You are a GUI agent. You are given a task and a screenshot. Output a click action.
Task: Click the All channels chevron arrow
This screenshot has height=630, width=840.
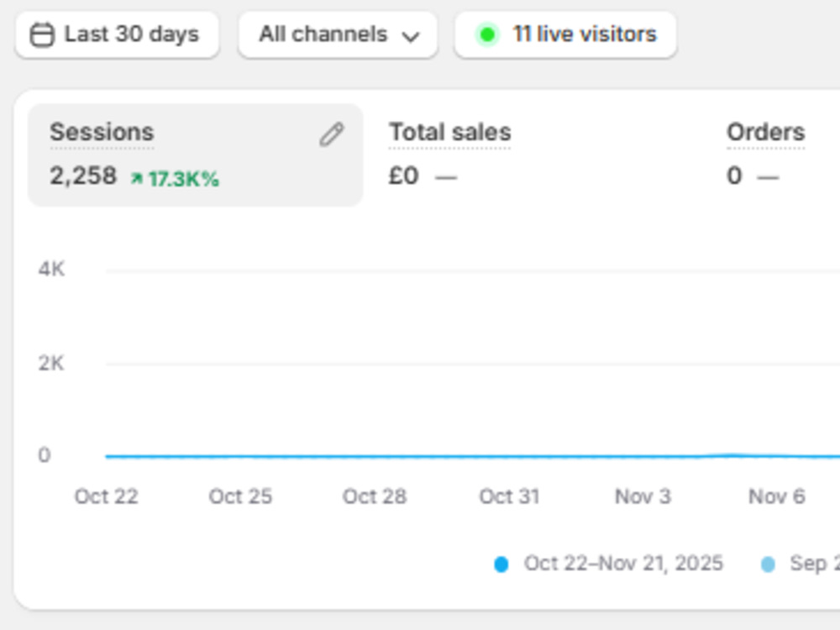[411, 36]
